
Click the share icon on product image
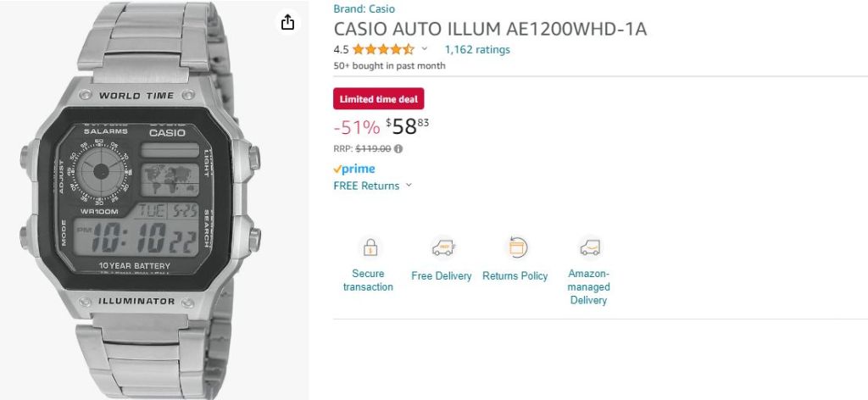(288, 22)
